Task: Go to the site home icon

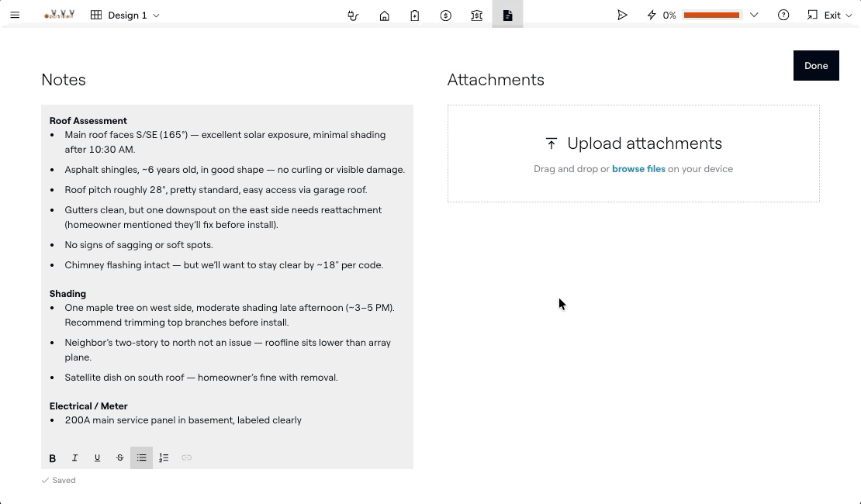Action: pos(384,15)
